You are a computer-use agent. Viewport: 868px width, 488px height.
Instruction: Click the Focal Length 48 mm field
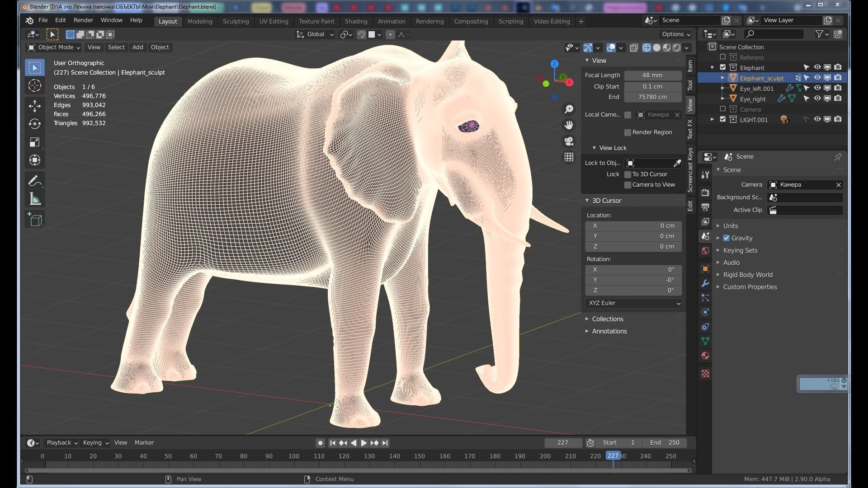[x=652, y=75]
